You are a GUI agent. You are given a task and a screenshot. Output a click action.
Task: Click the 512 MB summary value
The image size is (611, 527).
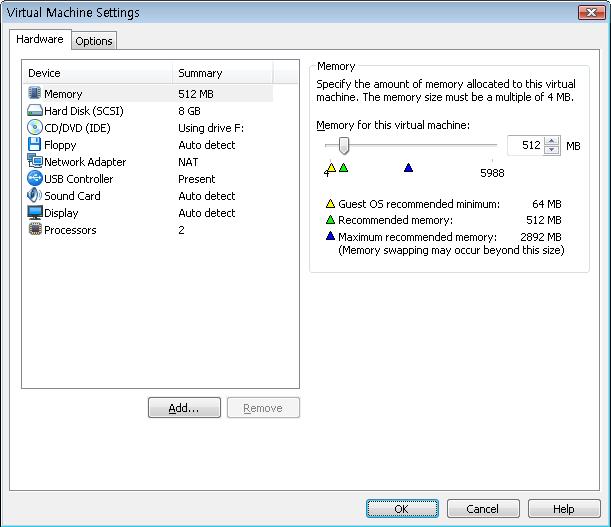pos(196,94)
